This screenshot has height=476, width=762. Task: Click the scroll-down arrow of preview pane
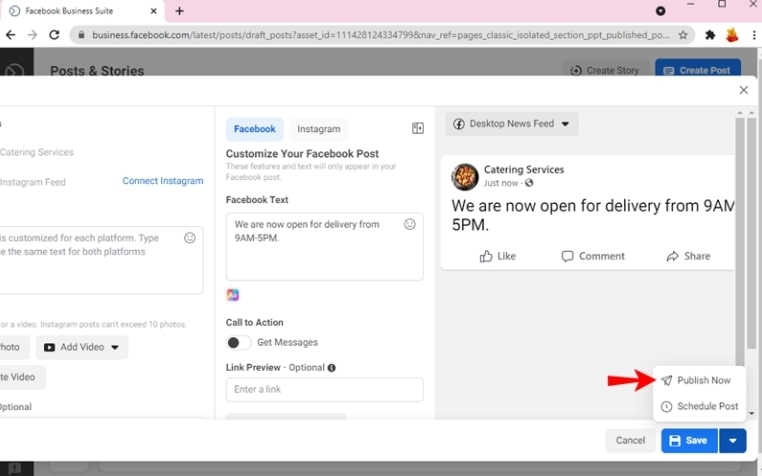click(x=751, y=413)
